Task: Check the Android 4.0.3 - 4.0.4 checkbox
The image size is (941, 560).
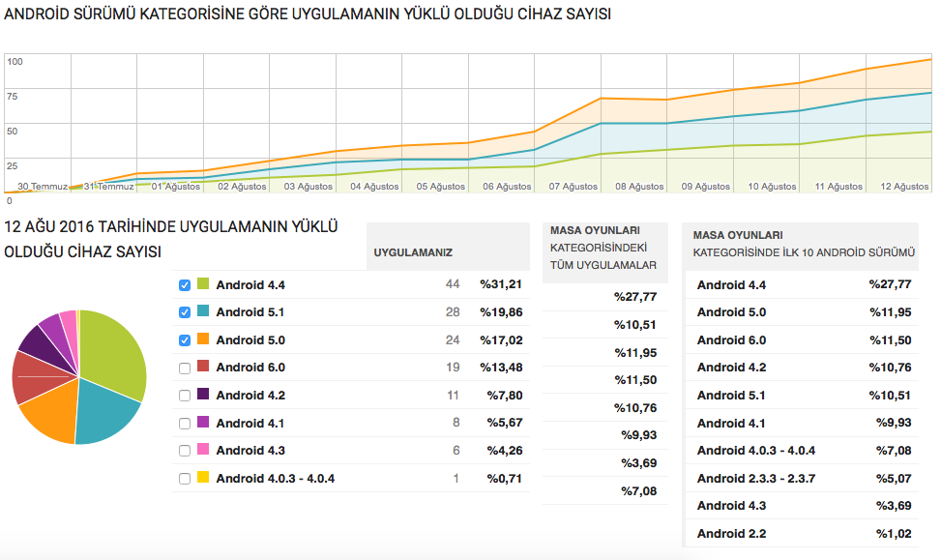Action: [x=185, y=479]
